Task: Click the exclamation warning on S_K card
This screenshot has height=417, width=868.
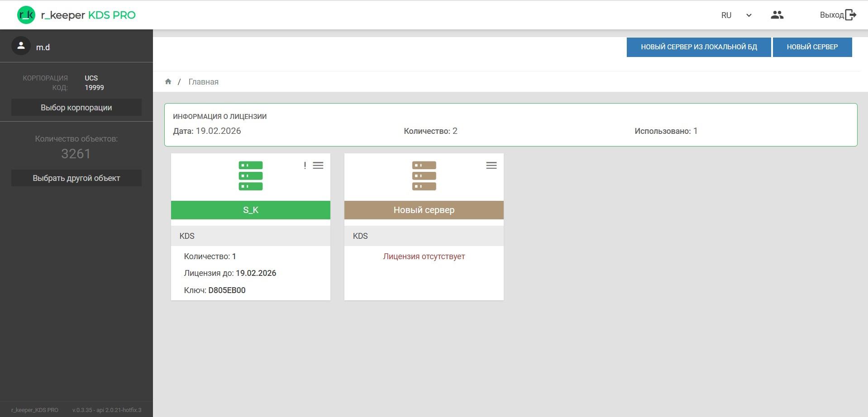Action: pyautogui.click(x=305, y=166)
